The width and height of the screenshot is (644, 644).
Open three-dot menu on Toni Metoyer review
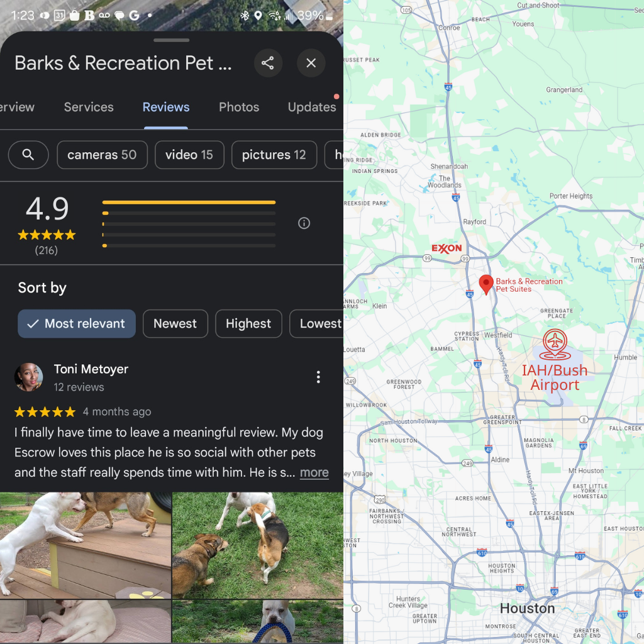[x=318, y=377]
